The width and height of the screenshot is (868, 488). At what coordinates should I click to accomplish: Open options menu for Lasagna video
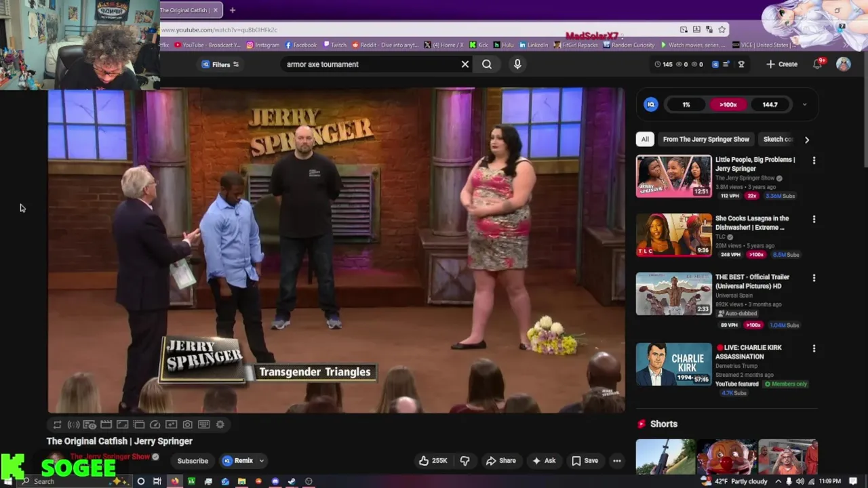point(814,220)
